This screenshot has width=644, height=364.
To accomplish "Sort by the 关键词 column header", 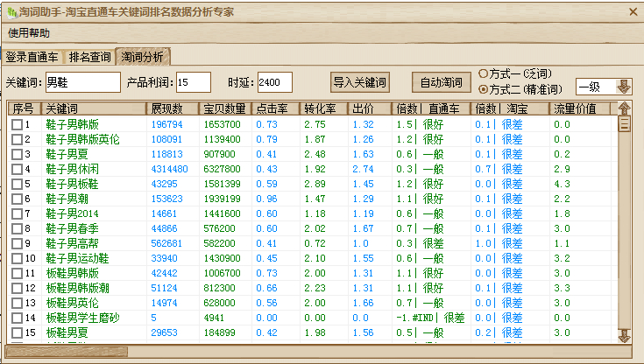I will (94, 108).
